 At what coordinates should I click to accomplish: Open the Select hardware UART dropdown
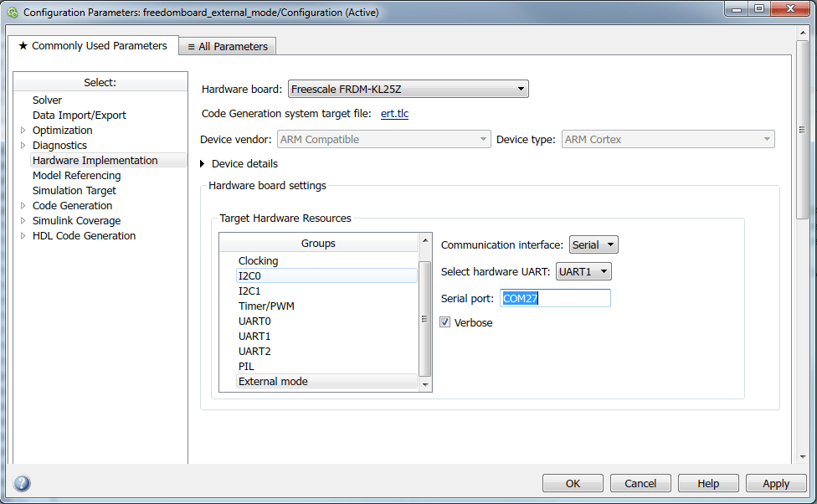604,270
